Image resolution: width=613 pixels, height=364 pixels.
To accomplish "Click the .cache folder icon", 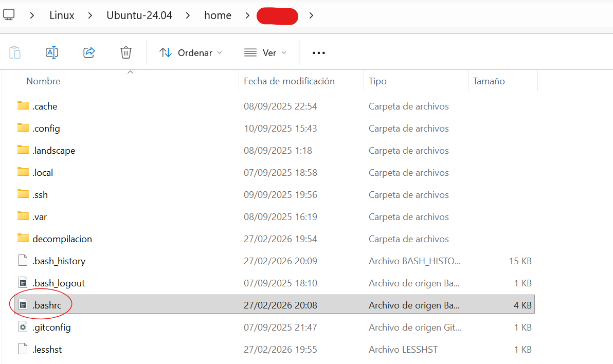I will 23,106.
